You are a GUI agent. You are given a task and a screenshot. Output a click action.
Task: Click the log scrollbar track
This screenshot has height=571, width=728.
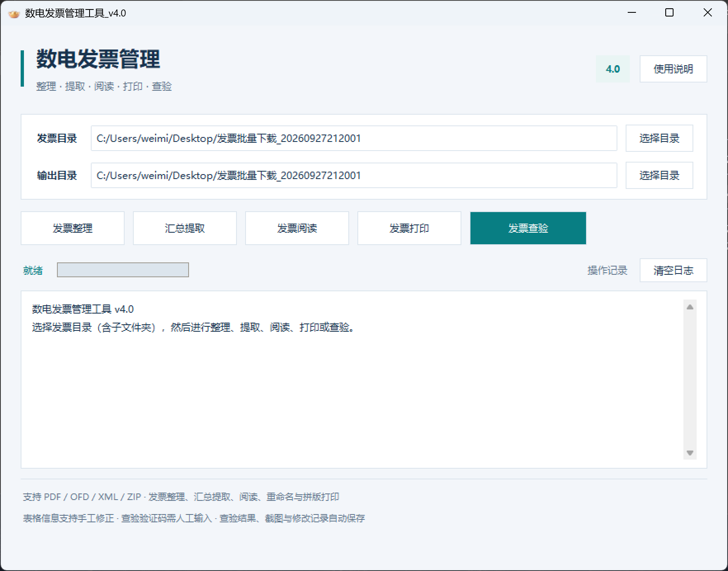(690, 380)
